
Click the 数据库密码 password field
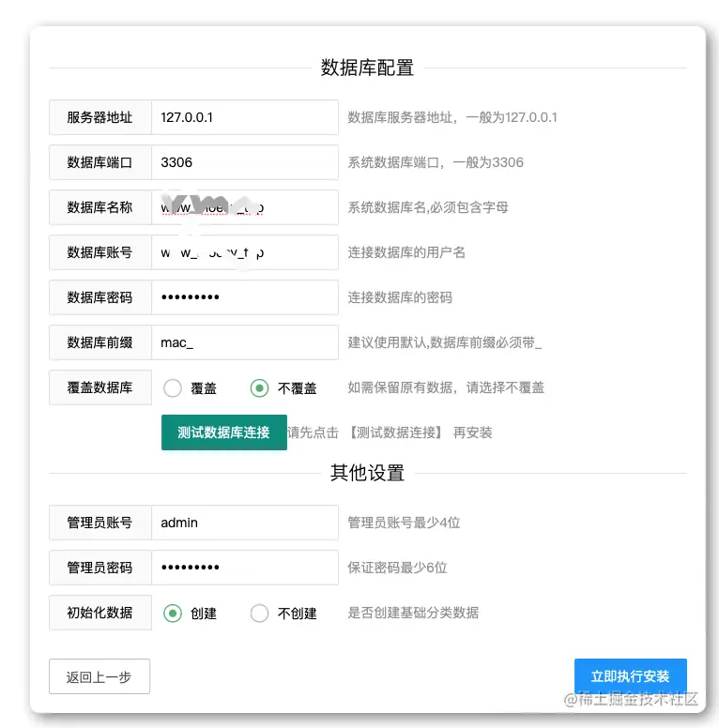pyautogui.click(x=244, y=297)
